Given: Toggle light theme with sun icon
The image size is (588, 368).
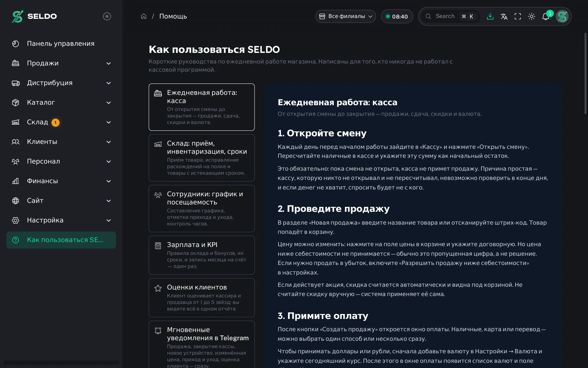Looking at the screenshot, I should tap(532, 16).
